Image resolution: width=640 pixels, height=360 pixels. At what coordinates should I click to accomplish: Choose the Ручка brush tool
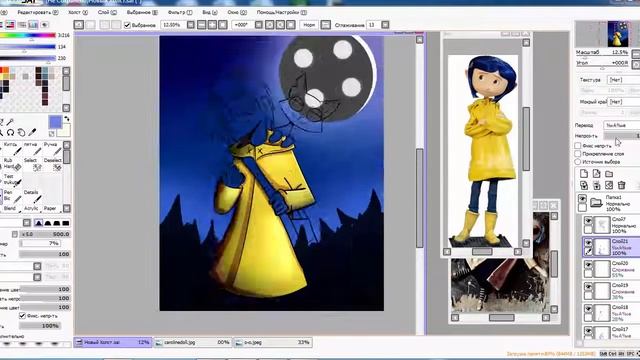(x=53, y=148)
